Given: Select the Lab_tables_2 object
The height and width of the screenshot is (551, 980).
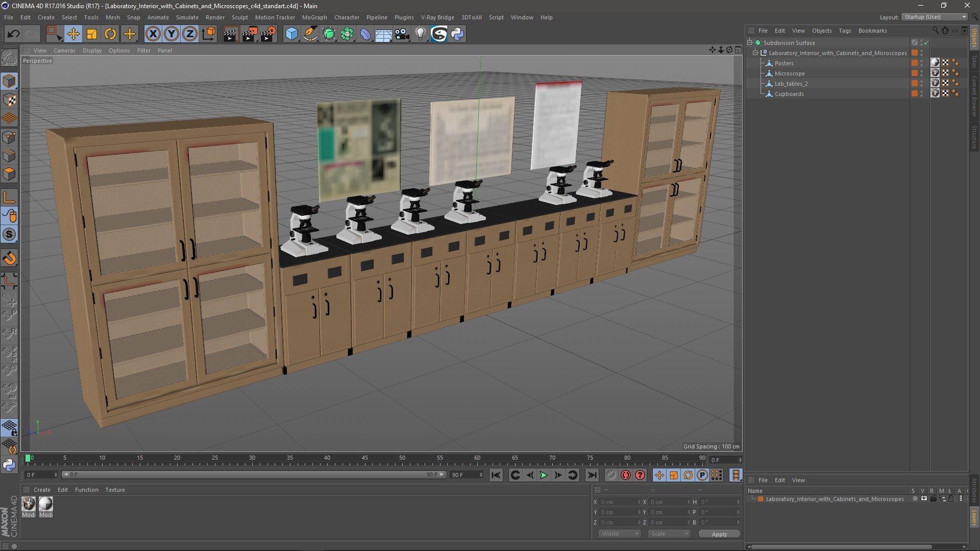Looking at the screenshot, I should (x=791, y=84).
